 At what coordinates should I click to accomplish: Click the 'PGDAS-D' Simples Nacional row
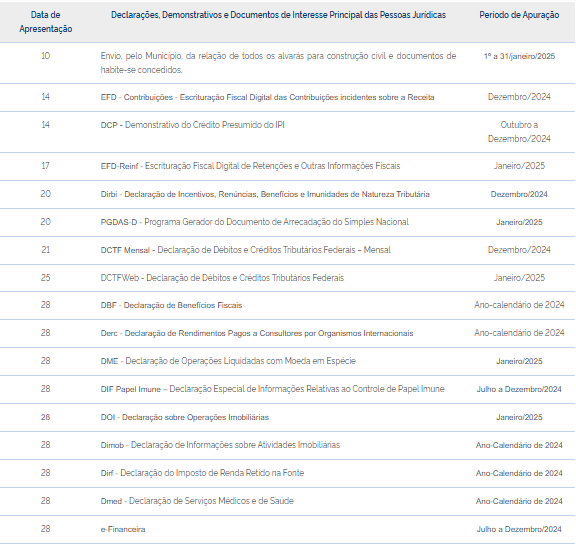click(255, 222)
